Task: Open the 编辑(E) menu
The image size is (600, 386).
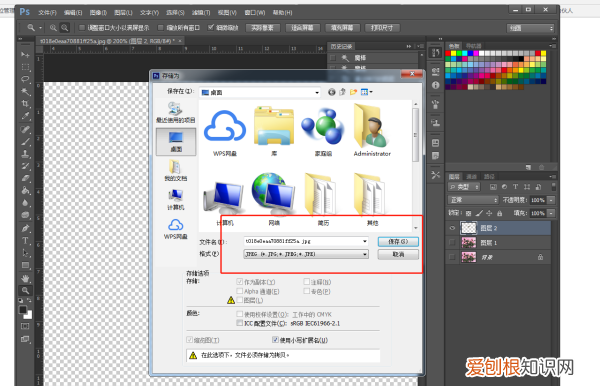Action: coord(73,13)
